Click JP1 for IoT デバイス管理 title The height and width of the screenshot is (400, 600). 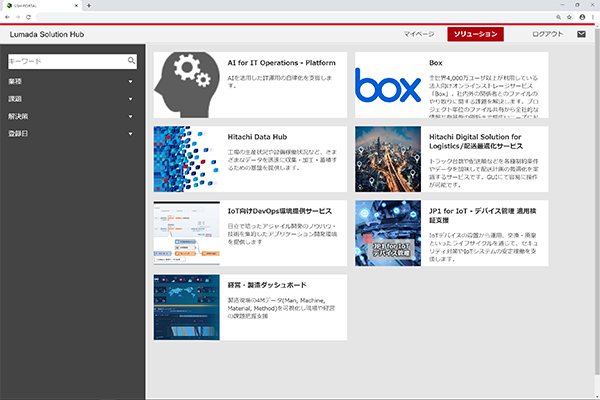pyautogui.click(x=483, y=216)
